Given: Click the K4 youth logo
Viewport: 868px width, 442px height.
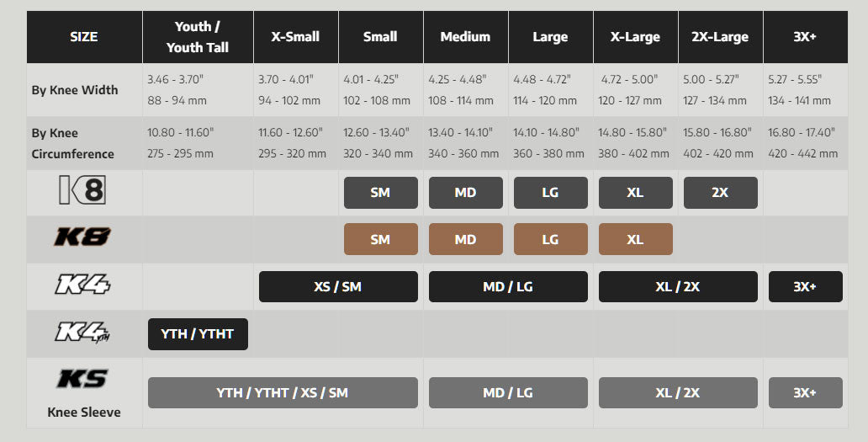Looking at the screenshot, I should (x=82, y=333).
